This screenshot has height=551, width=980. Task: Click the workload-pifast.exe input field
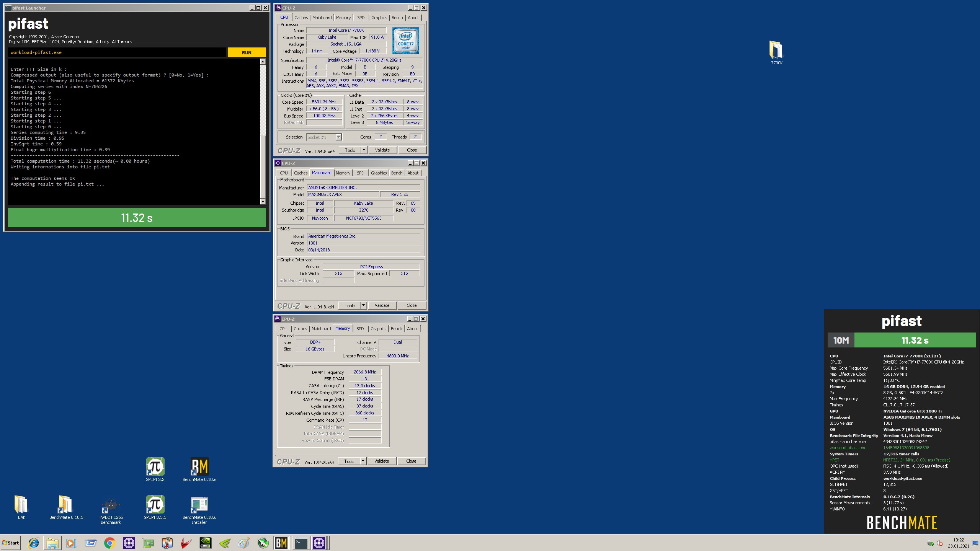[x=117, y=52]
